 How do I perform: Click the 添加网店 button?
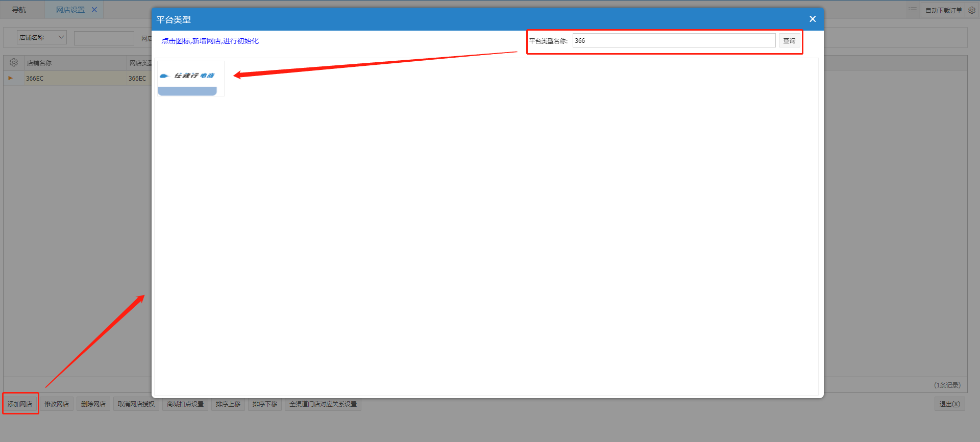tap(20, 404)
